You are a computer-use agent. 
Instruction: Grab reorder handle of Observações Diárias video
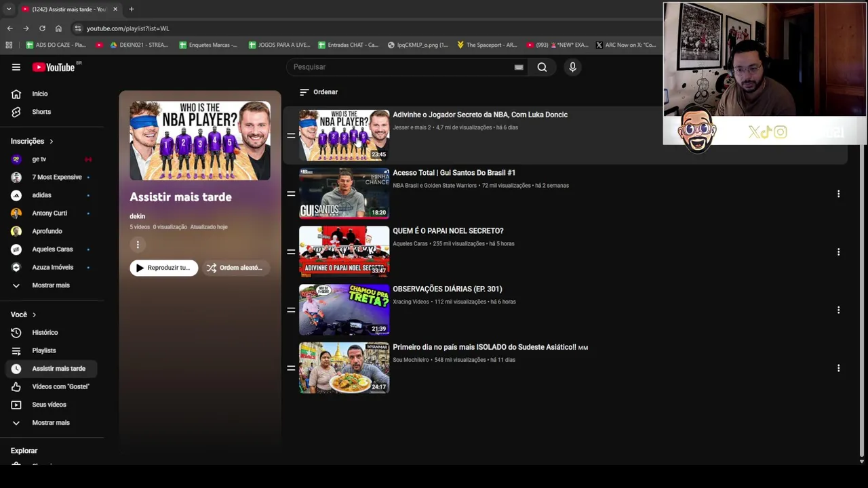point(291,310)
